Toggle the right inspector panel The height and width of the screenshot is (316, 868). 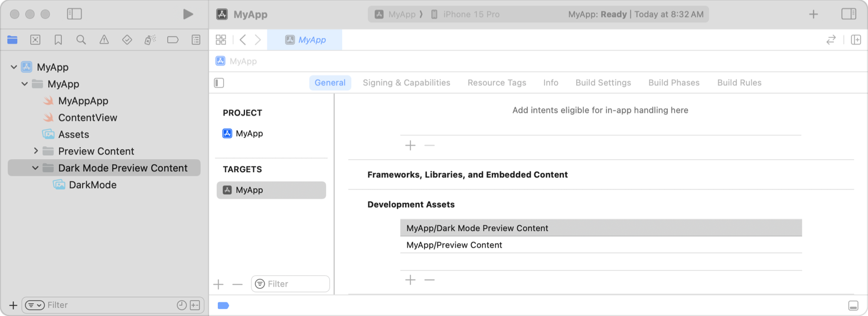849,14
